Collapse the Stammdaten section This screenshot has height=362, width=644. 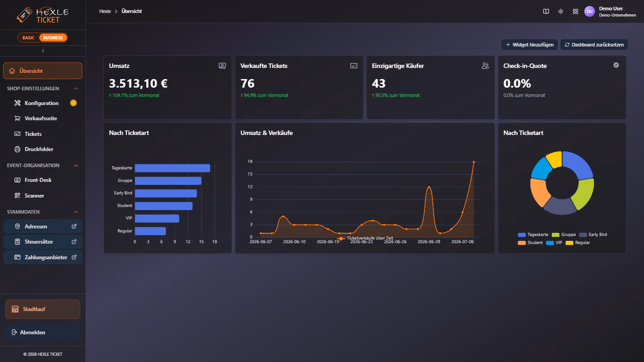[x=76, y=212]
